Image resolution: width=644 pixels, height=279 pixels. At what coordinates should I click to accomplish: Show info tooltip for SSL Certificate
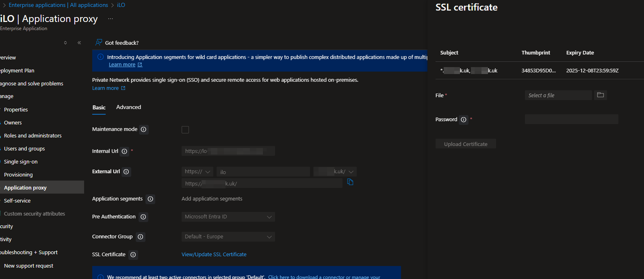[133, 255]
